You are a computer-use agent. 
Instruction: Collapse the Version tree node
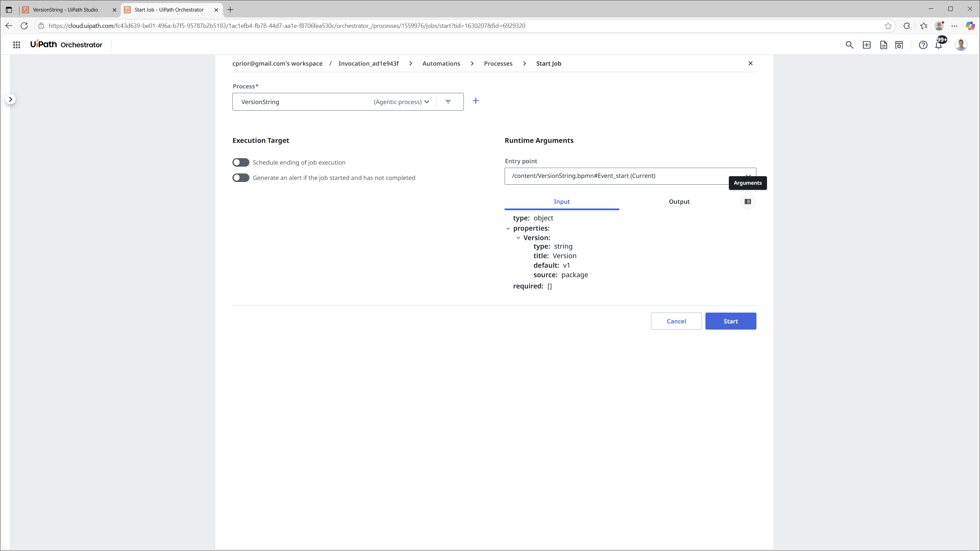point(518,238)
